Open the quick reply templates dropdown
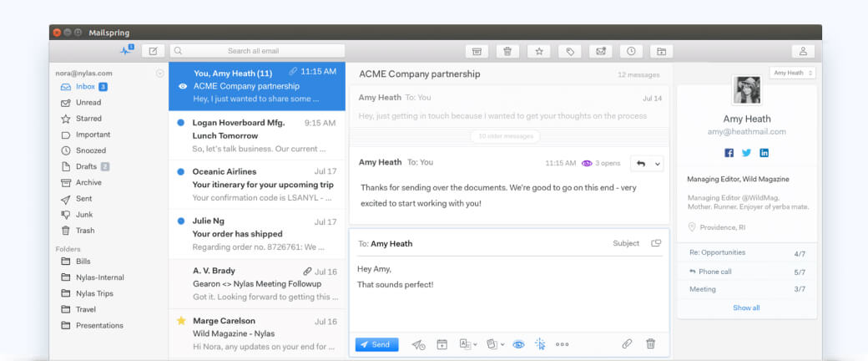Screen dimensions: 868x361 pyautogui.click(x=496, y=344)
